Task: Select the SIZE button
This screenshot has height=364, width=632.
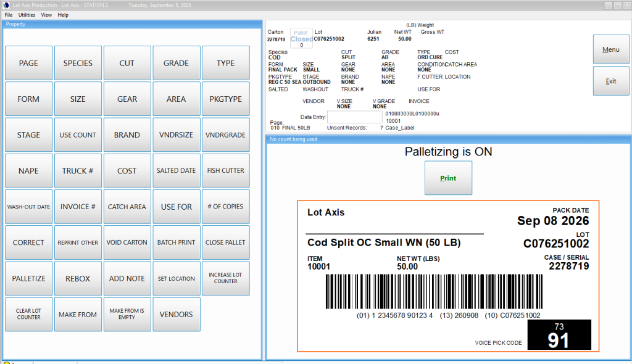Action: [x=78, y=99]
